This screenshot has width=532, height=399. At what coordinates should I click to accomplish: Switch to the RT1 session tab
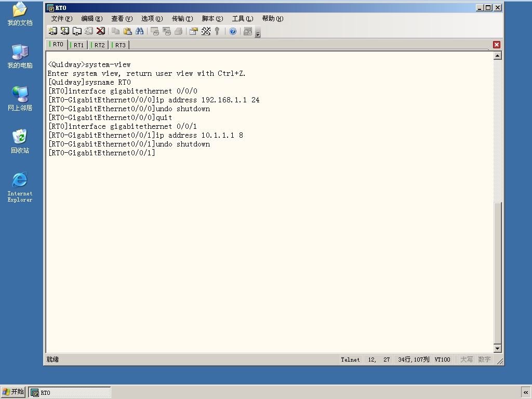(78, 45)
